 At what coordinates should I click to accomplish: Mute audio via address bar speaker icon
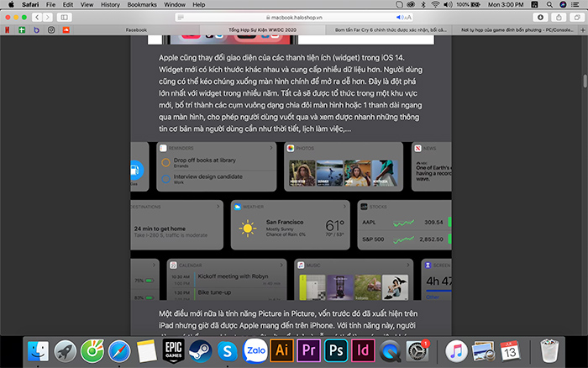pyautogui.click(x=397, y=17)
